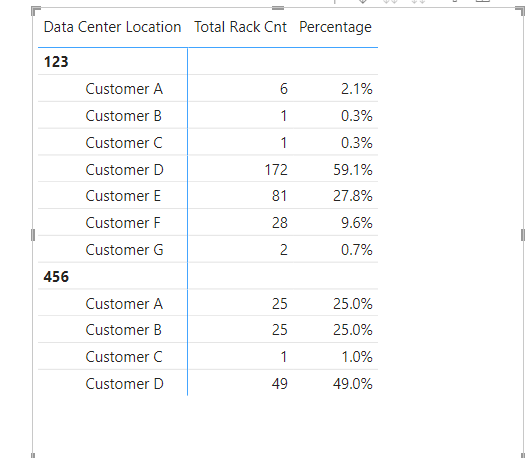Select Customer D with 172 racks
527x458 pixels.
124,170
